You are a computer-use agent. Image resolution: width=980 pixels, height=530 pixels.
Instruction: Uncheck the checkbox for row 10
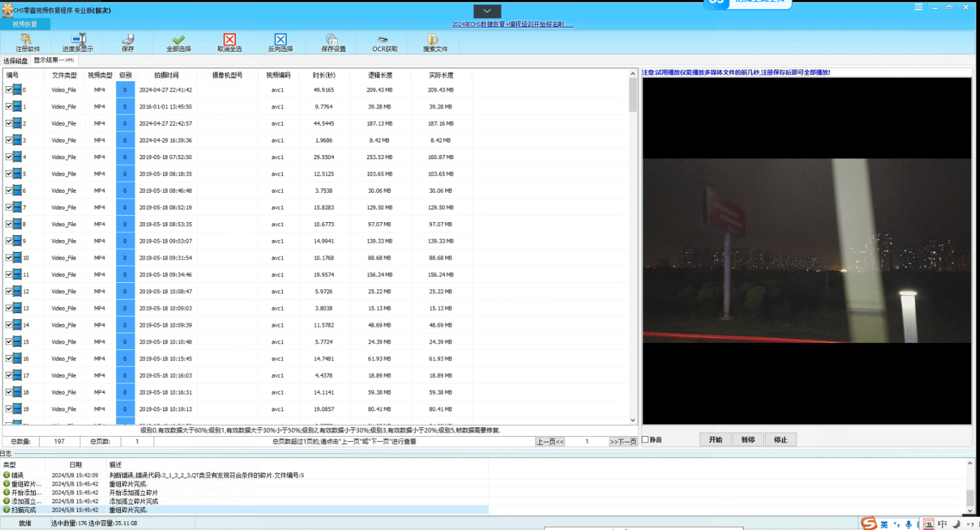tap(9, 257)
